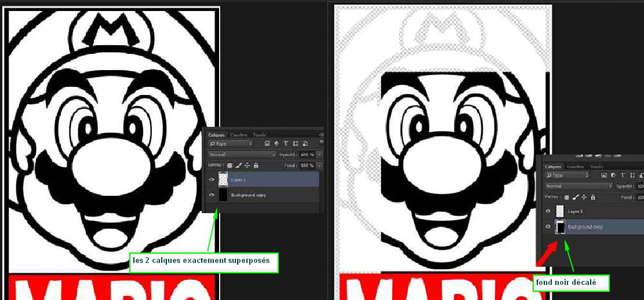Filter shape layers in the left panel
This screenshot has width=644, height=300.
pyautogui.click(x=296, y=144)
